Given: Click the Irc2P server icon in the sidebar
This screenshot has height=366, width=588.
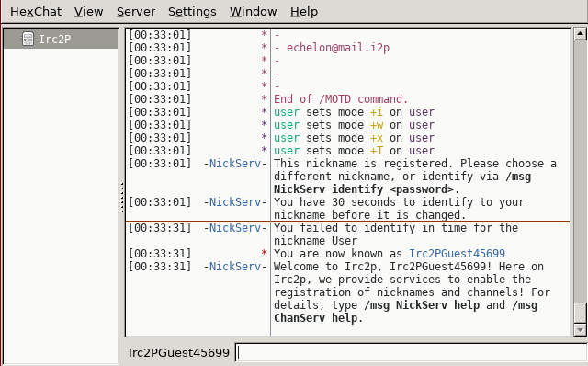Looking at the screenshot, I should pos(28,39).
